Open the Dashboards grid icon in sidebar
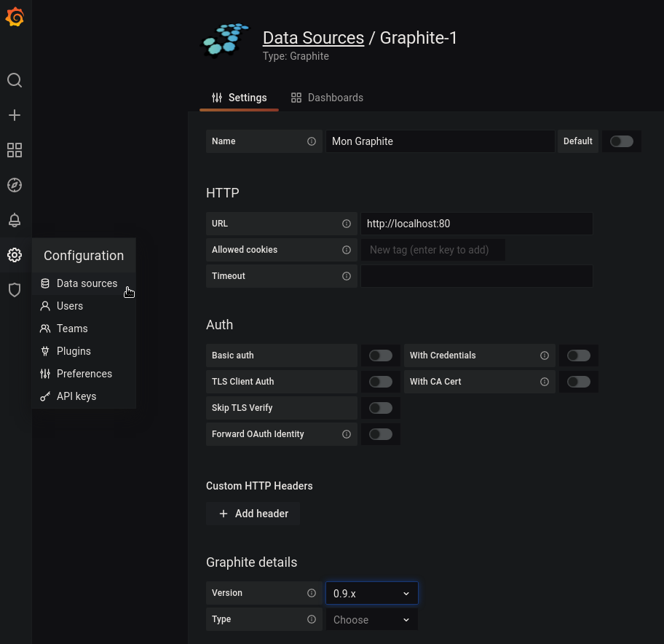664x644 pixels. tap(15, 150)
